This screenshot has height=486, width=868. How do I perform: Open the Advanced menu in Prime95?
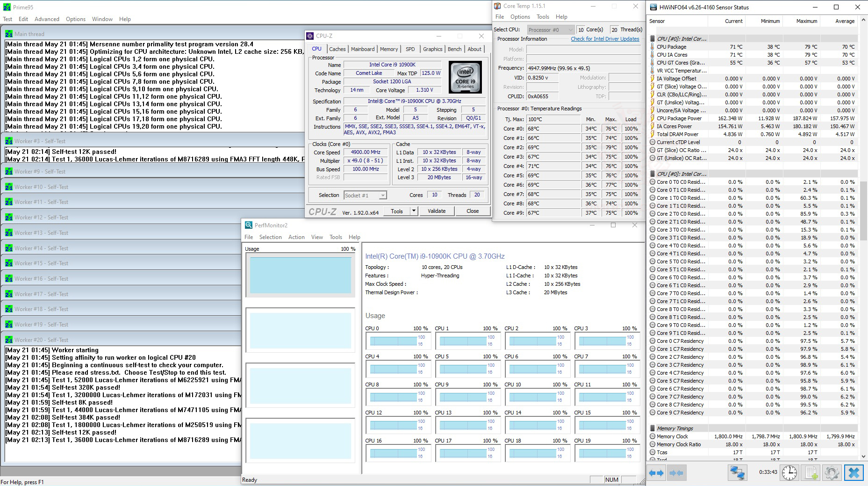47,19
